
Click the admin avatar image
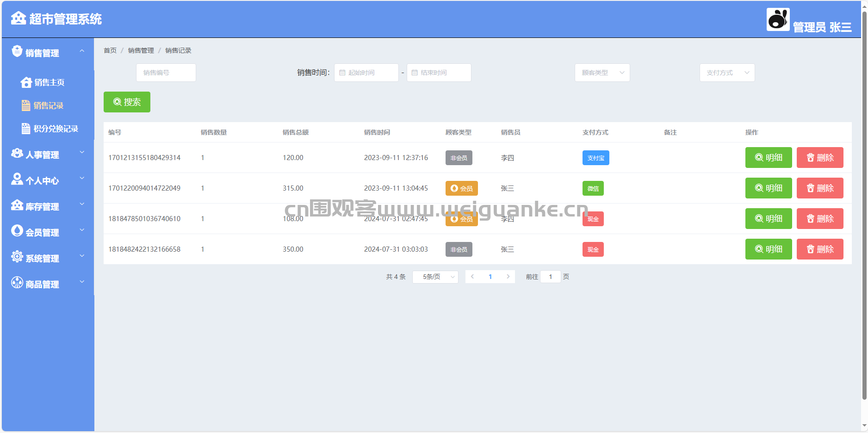pyautogui.click(x=778, y=19)
